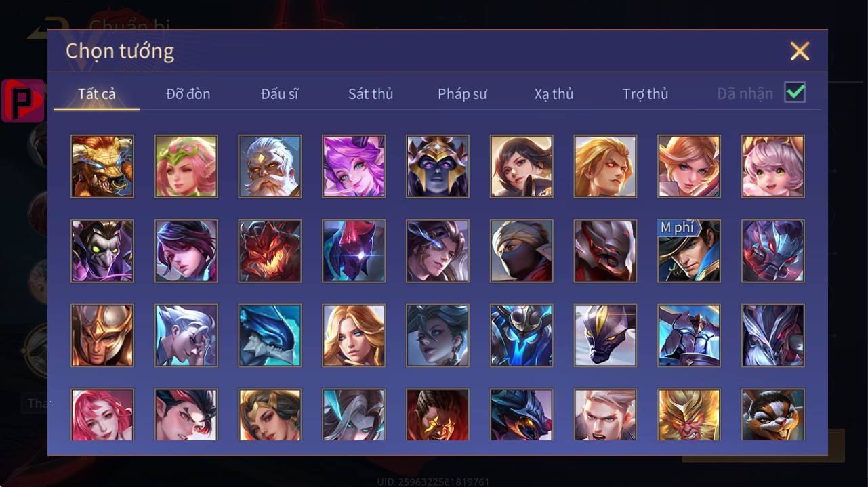Viewport: 868px width, 487px height.
Task: Pick the blonde long-haired woman hero
Action: pyautogui.click(x=354, y=336)
